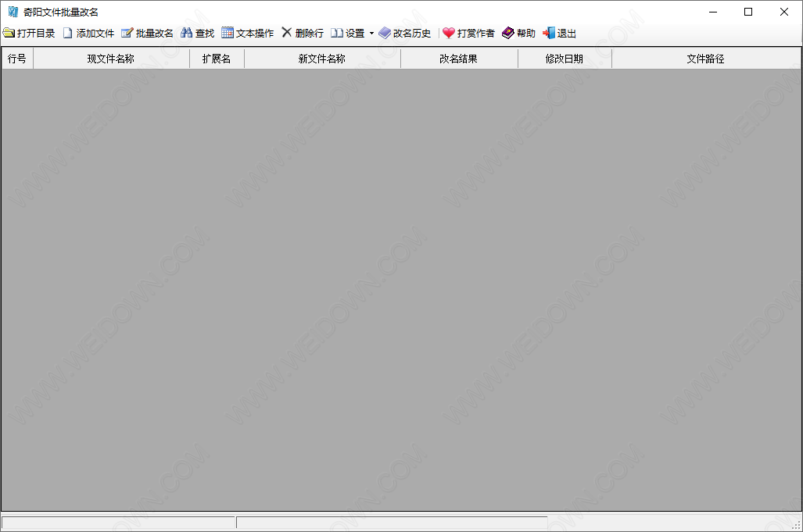Click the 删除行 X icon

(x=287, y=33)
